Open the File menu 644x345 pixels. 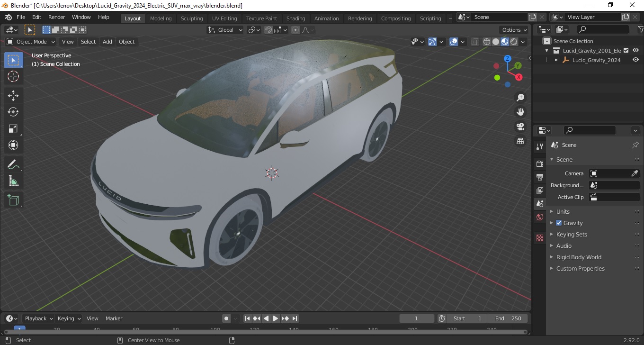[x=21, y=17]
